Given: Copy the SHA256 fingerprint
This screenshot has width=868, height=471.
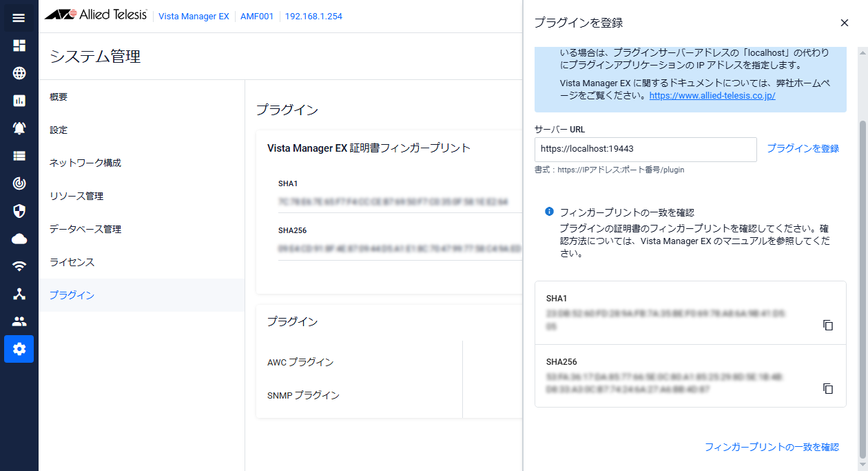Looking at the screenshot, I should click(x=828, y=389).
